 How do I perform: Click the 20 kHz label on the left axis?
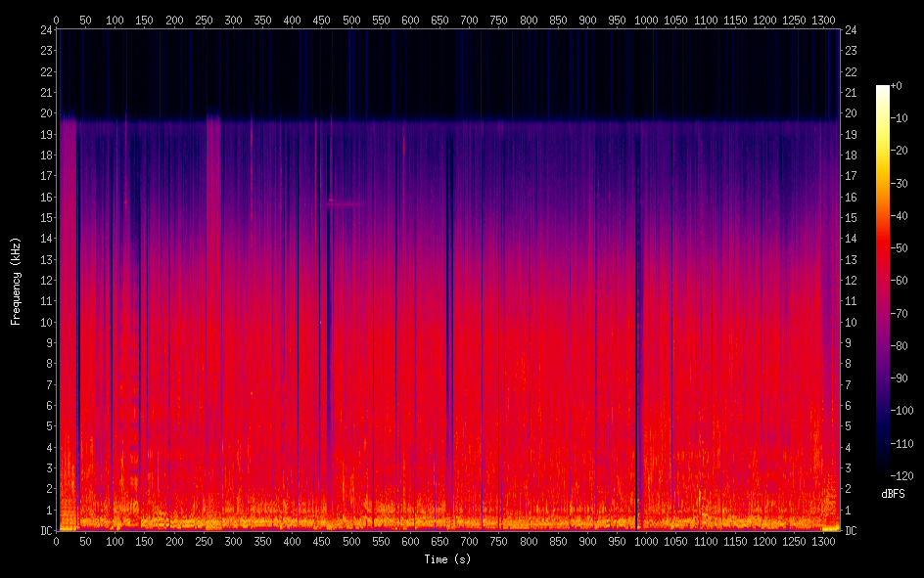(43, 113)
